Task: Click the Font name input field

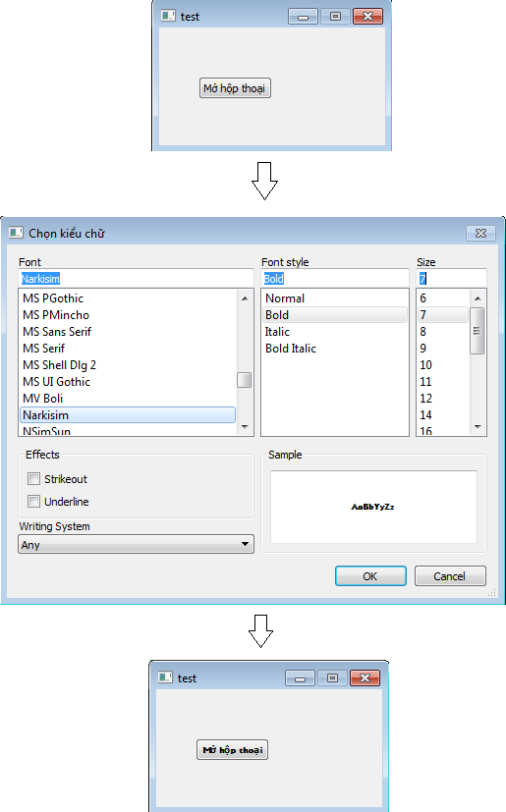Action: click(x=136, y=278)
